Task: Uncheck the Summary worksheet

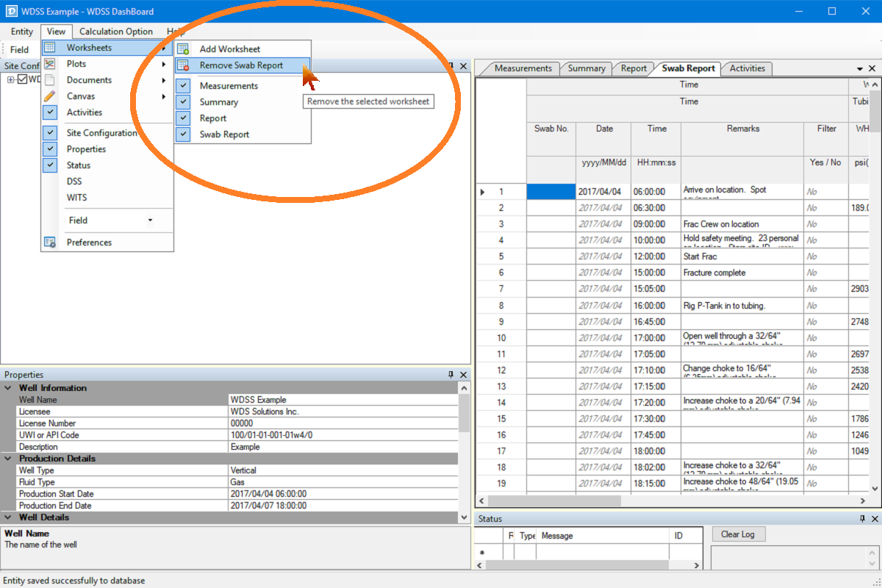Action: point(183,102)
